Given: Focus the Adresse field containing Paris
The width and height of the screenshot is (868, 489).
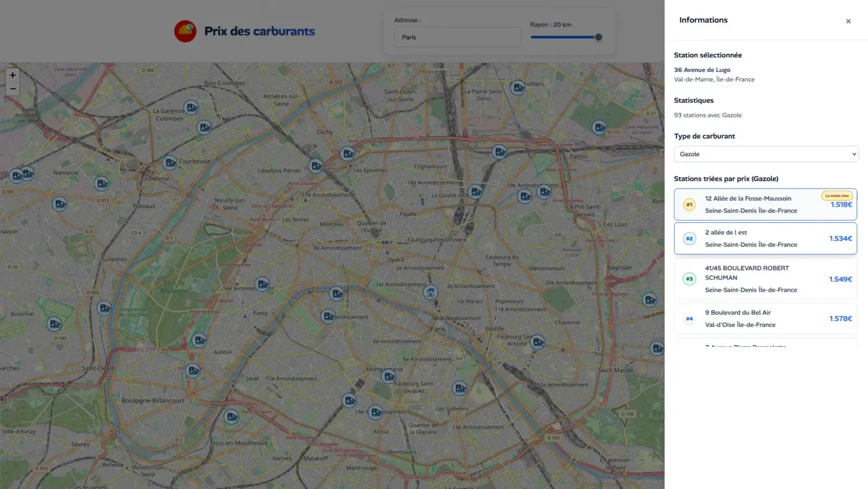Looking at the screenshot, I should (458, 37).
